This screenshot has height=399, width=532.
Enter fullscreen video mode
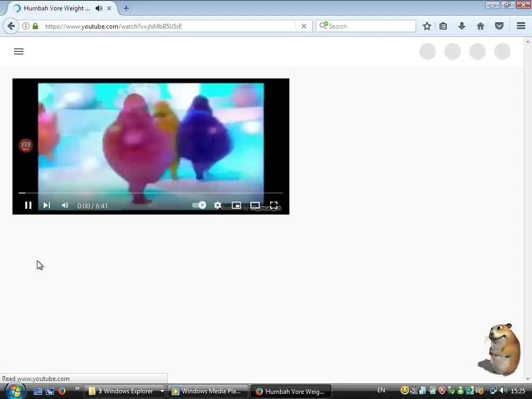pyautogui.click(x=274, y=205)
